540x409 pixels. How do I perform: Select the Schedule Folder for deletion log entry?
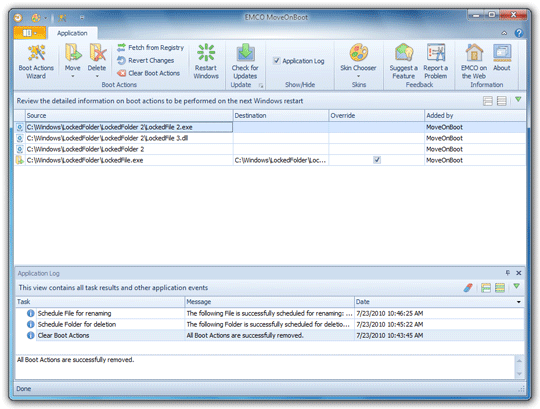tap(270, 324)
